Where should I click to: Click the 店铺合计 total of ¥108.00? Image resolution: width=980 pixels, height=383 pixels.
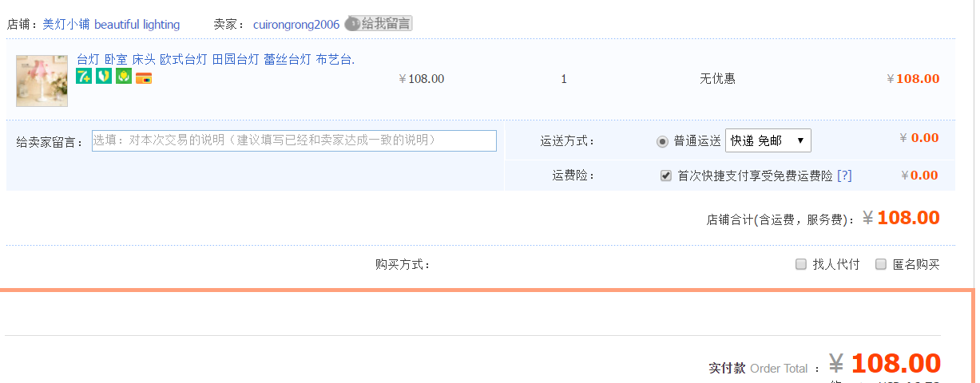908,218
